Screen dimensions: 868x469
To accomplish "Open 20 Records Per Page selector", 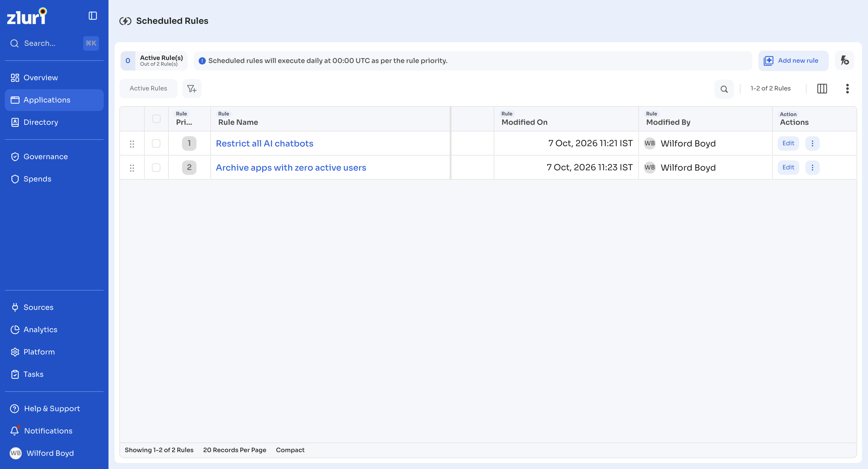I will click(234, 450).
